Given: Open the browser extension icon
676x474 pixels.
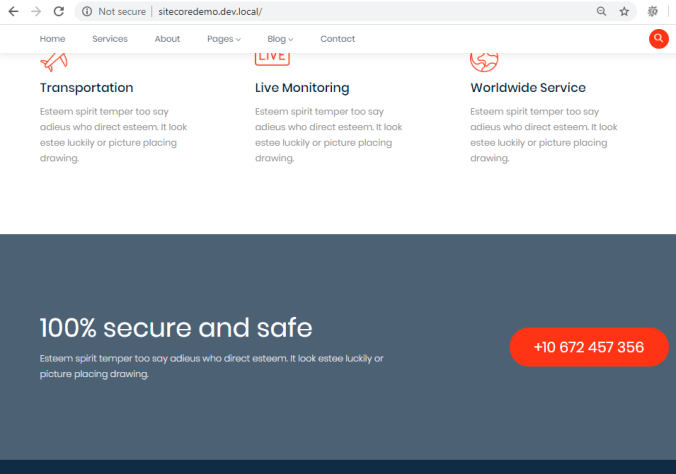Looking at the screenshot, I should point(653,11).
